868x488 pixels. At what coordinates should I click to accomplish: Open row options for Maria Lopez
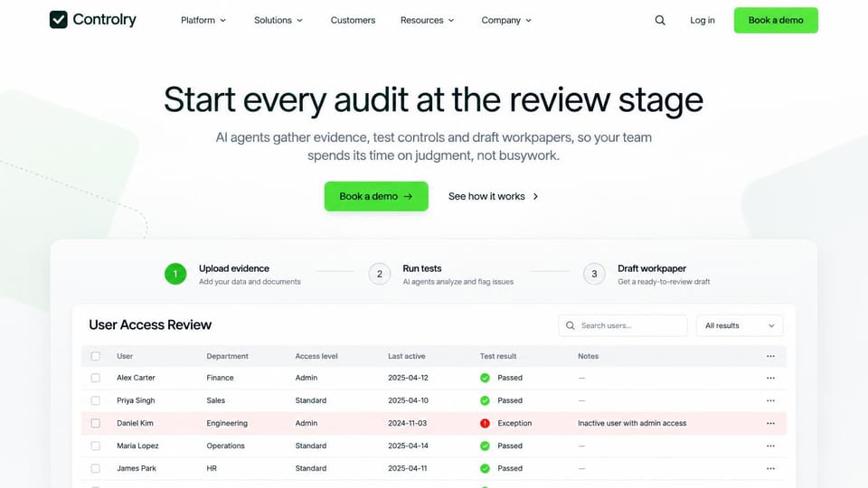tap(770, 446)
